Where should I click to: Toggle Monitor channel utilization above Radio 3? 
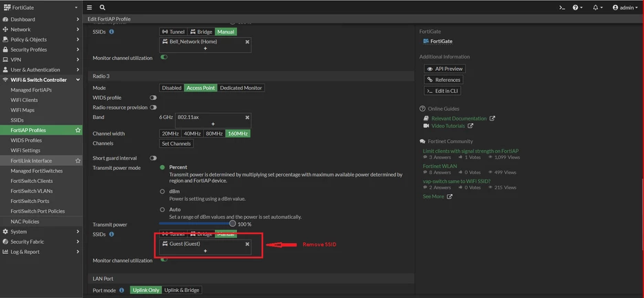point(165,57)
